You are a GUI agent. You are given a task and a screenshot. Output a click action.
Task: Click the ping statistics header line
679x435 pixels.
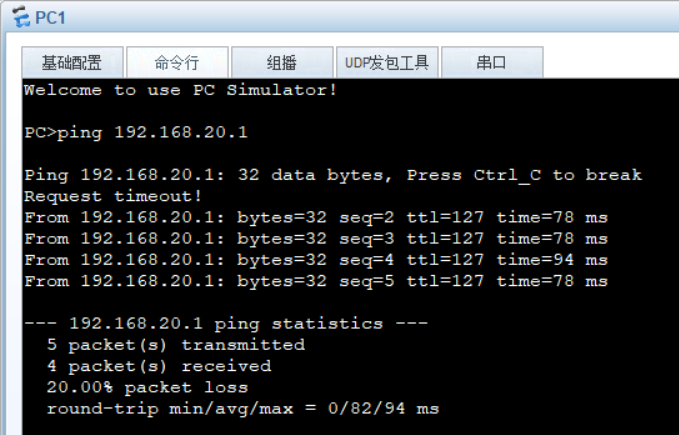click(x=226, y=323)
